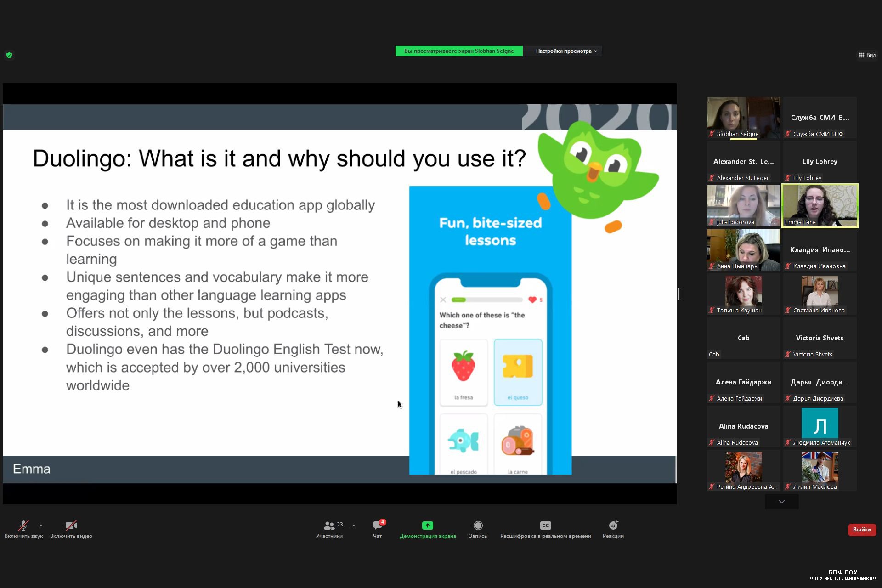This screenshot has width=882, height=588.
Task: Open Настройки просмотра view options dropdown
Action: tap(566, 51)
